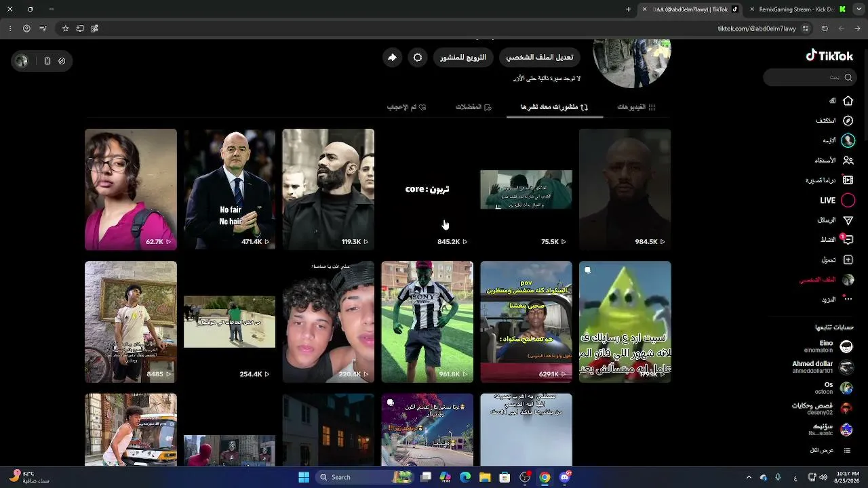This screenshot has width=868, height=488.
Task: Open the تم الإعجاب liked tab
Action: 406,107
